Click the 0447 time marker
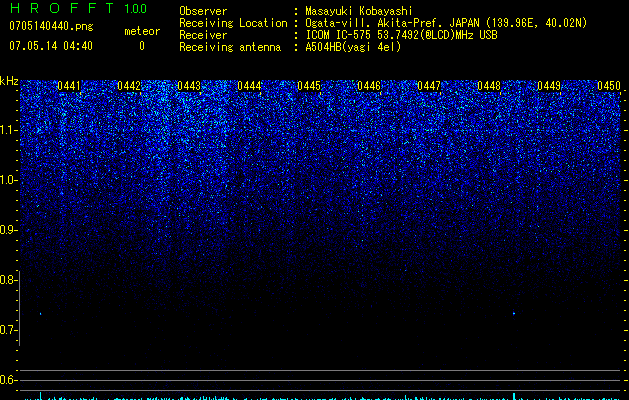The image size is (629, 400). (x=429, y=86)
